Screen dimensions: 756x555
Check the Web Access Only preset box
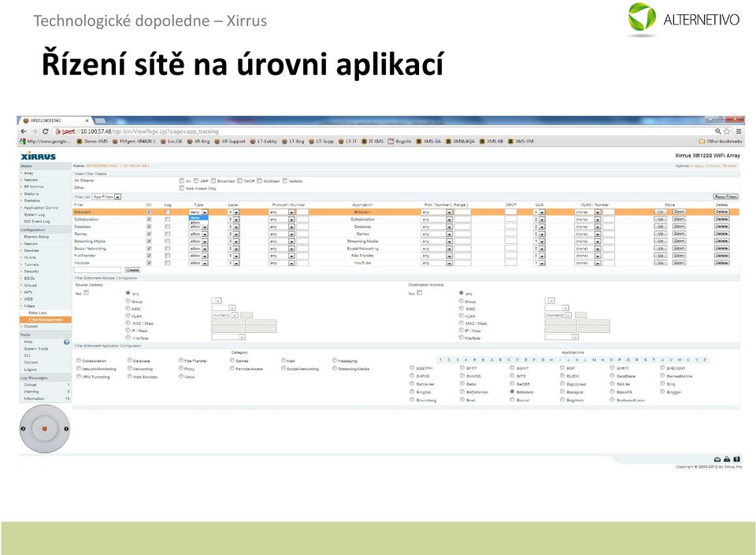coord(182,188)
